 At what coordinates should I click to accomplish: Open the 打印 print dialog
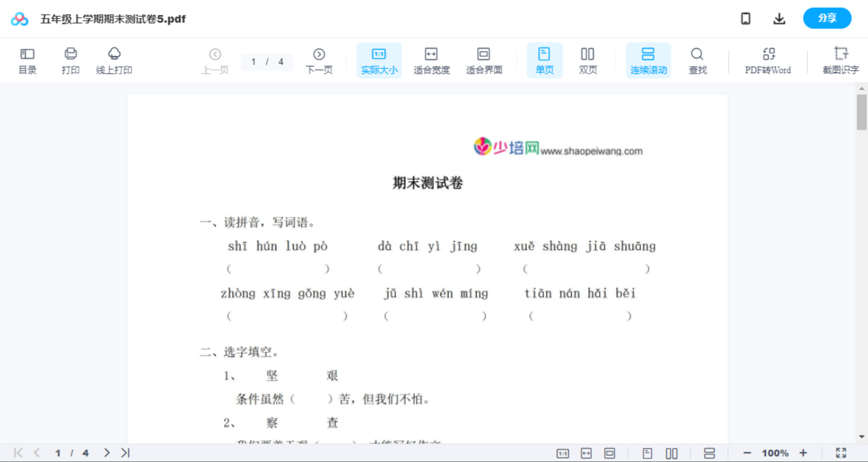70,60
